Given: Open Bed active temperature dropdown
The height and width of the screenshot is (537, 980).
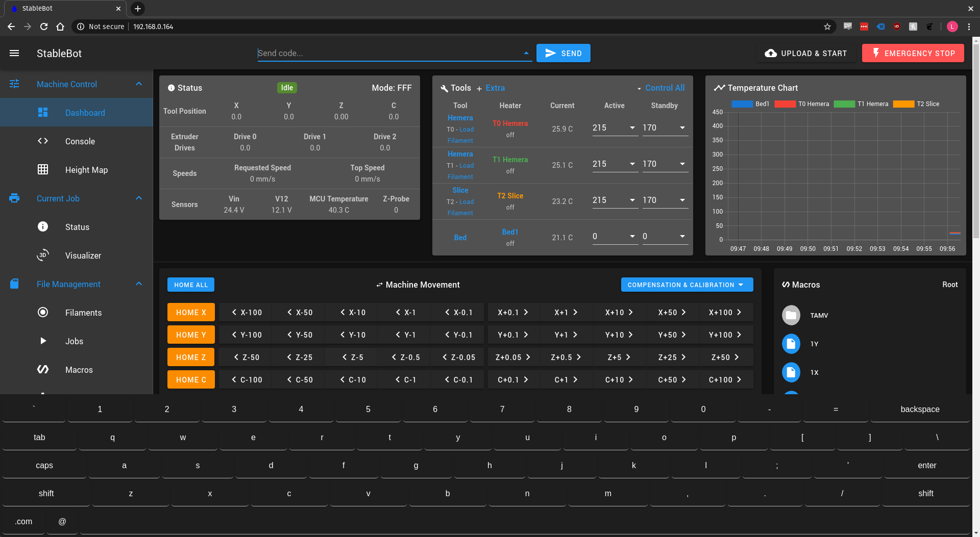Looking at the screenshot, I should [632, 236].
